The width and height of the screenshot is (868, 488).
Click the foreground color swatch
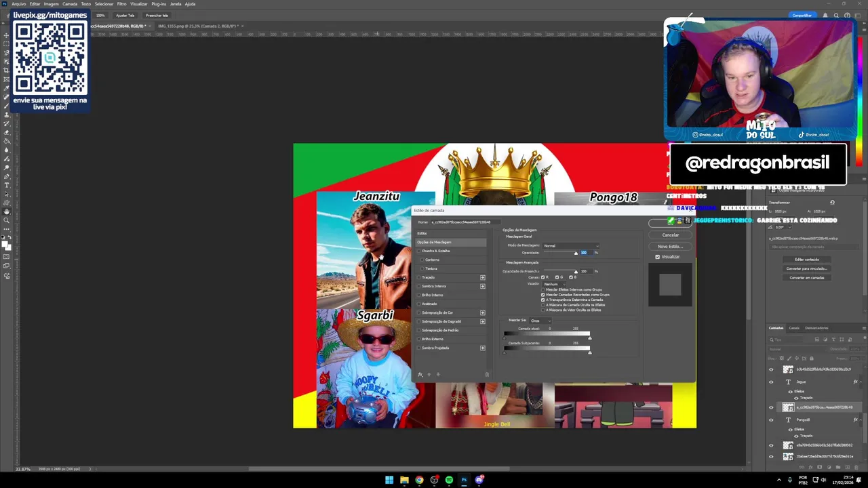(5, 244)
